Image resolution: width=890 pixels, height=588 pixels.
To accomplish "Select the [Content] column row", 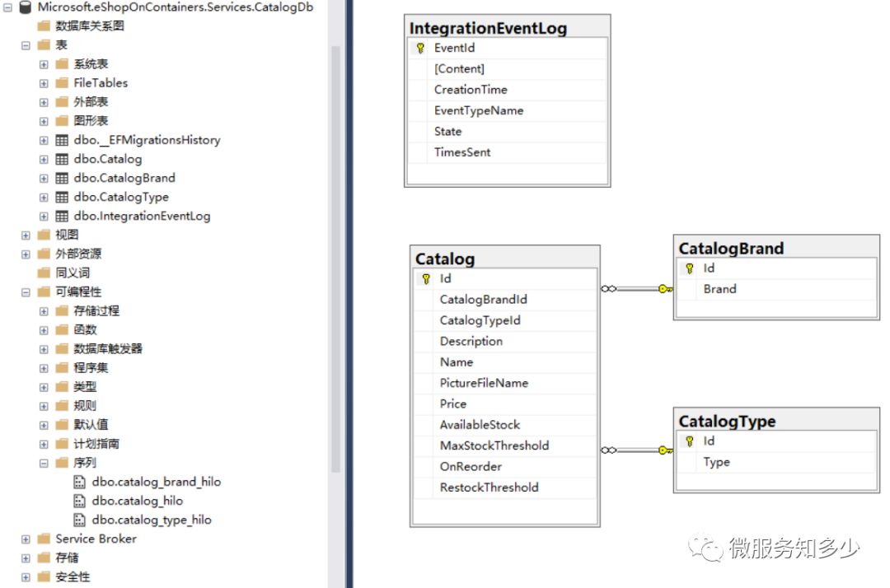I will pos(508,68).
